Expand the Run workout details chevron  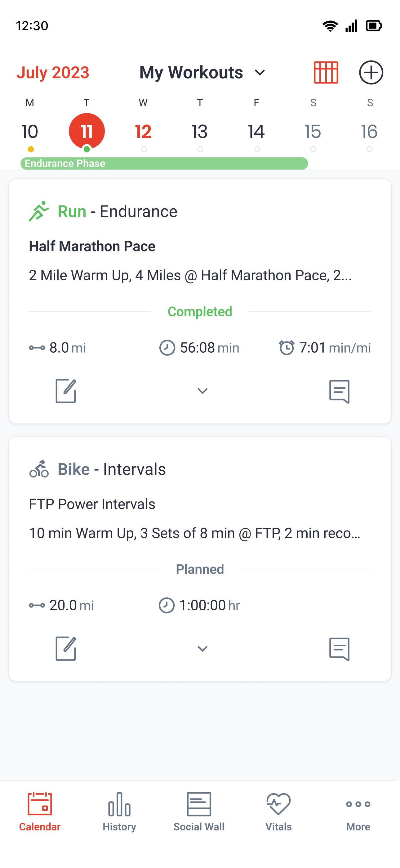[x=202, y=391]
